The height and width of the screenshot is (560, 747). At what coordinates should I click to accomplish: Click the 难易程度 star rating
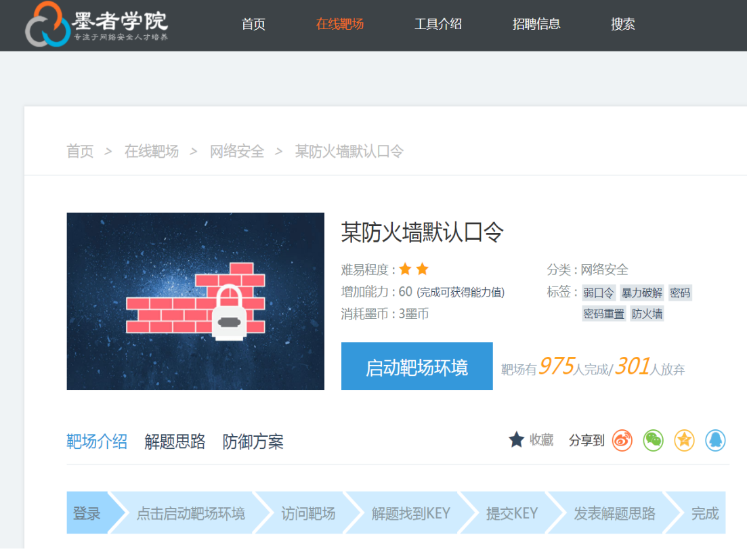pyautogui.click(x=414, y=269)
